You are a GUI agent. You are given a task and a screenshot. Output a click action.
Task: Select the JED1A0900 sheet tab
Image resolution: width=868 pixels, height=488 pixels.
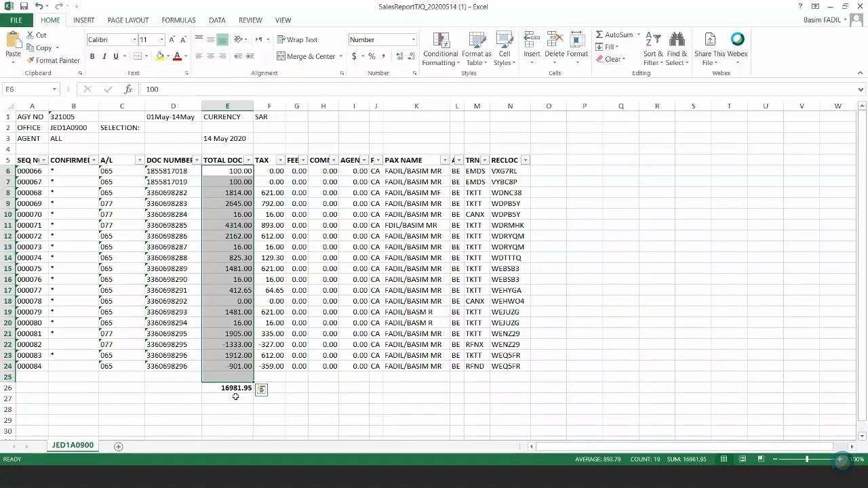tap(73, 445)
